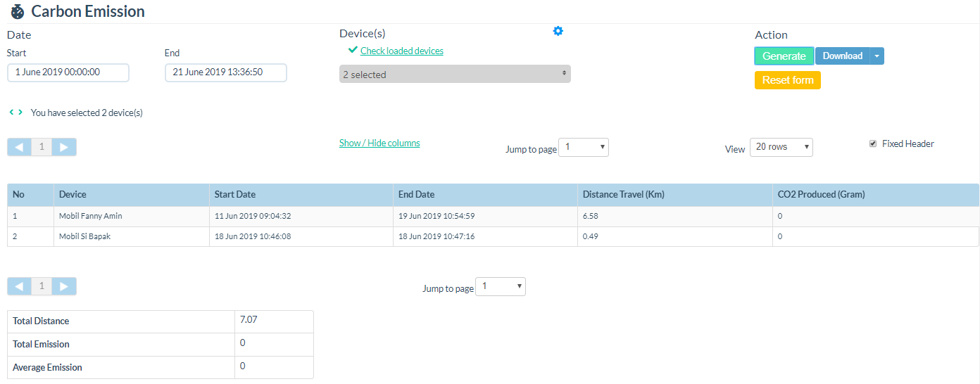Image resolution: width=980 pixels, height=384 pixels.
Task: Click the blue gear settings icon
Action: 558,31
